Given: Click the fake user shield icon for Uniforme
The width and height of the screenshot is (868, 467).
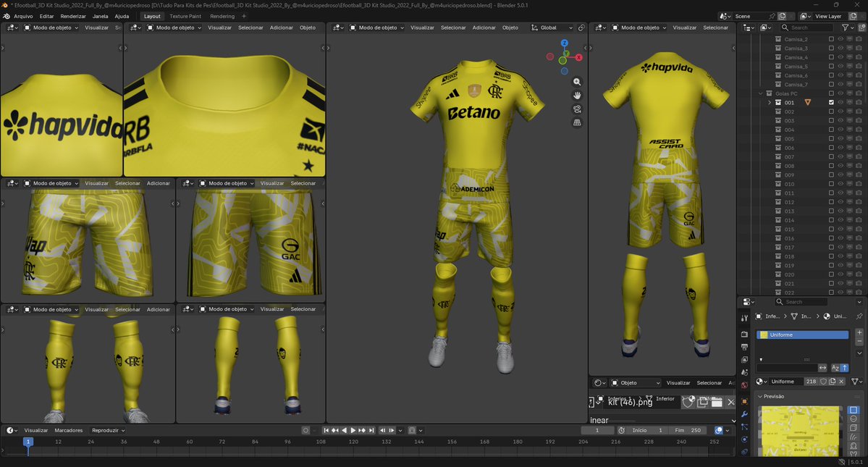Looking at the screenshot, I should point(823,382).
